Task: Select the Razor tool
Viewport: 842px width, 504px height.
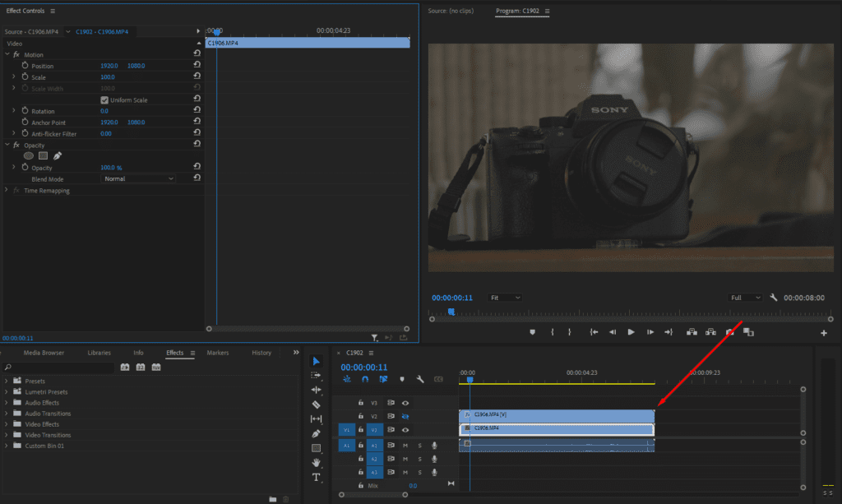Action: click(x=316, y=405)
